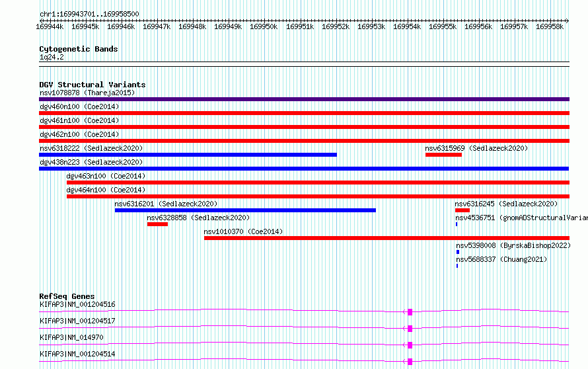Click the 169948k ruler tick label
Screen dimensions: 588x369
click(192, 26)
